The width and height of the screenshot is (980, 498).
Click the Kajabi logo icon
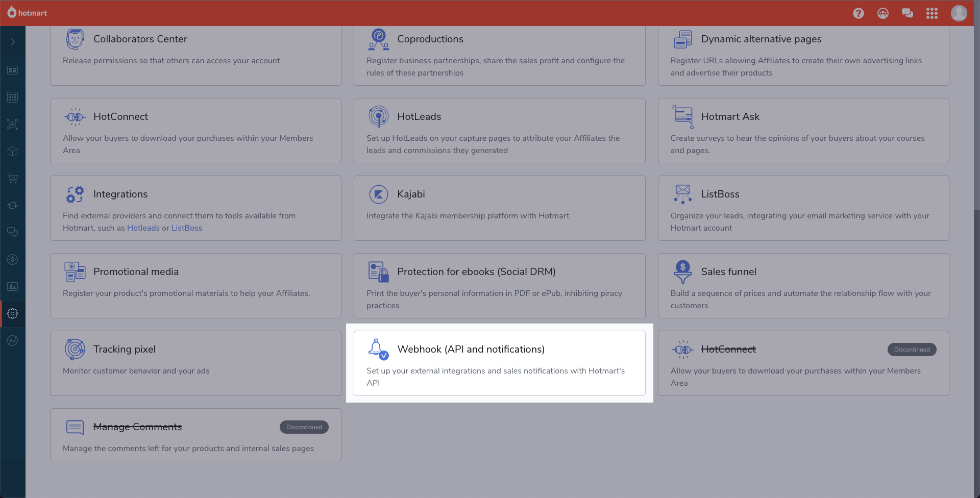tap(379, 194)
